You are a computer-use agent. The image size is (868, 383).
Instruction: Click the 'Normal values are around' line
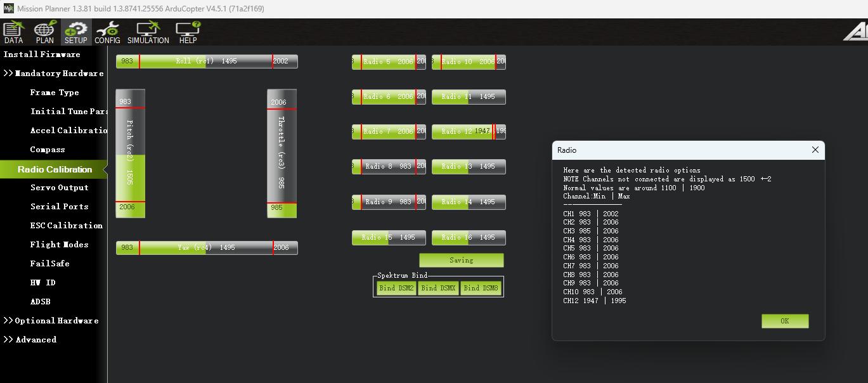634,188
